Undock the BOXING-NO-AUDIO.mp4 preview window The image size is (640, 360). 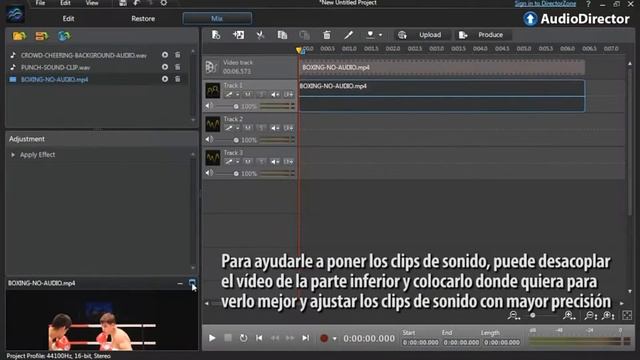click(192, 282)
